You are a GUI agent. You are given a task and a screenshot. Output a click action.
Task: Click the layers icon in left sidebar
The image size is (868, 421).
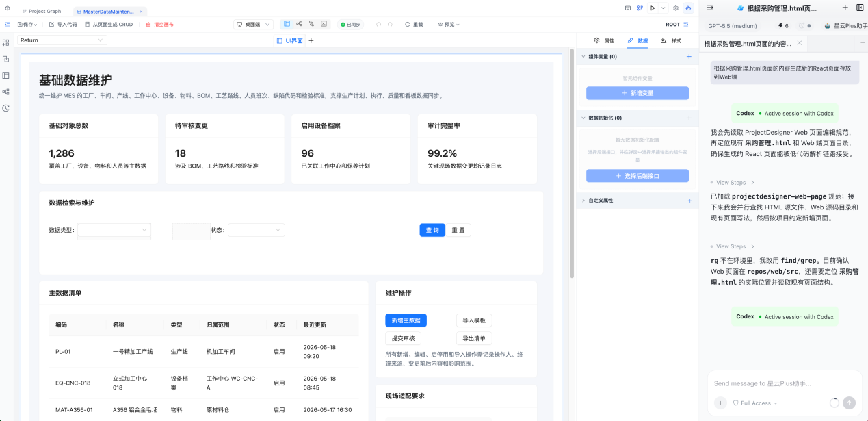[6, 59]
